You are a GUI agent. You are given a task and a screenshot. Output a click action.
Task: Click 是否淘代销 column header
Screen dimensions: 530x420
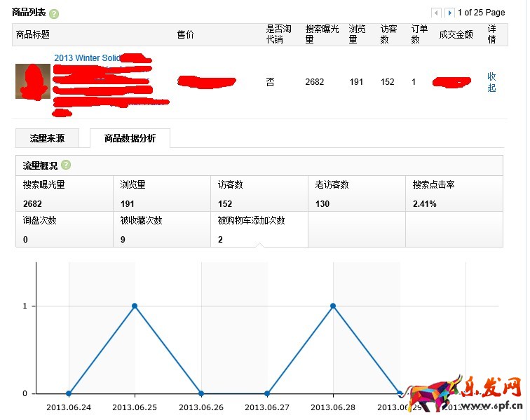pyautogui.click(x=278, y=34)
